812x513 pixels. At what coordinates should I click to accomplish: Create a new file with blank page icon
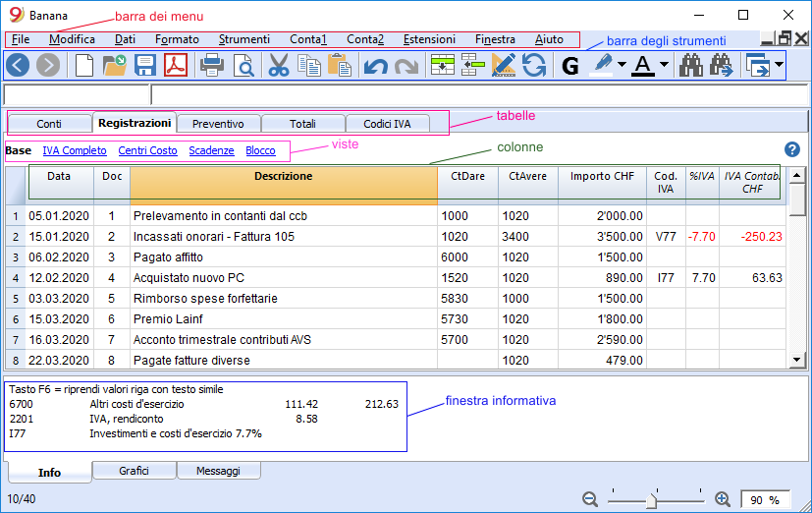point(84,65)
